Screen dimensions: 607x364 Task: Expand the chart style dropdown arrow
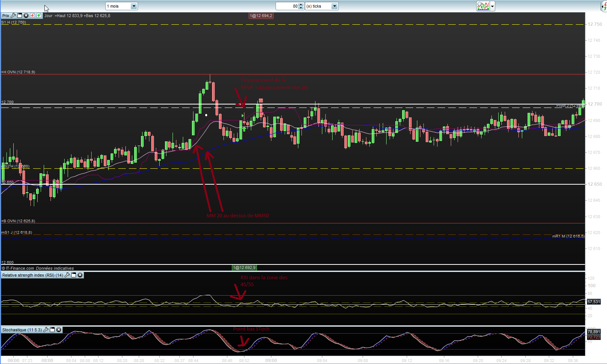(x=493, y=6)
